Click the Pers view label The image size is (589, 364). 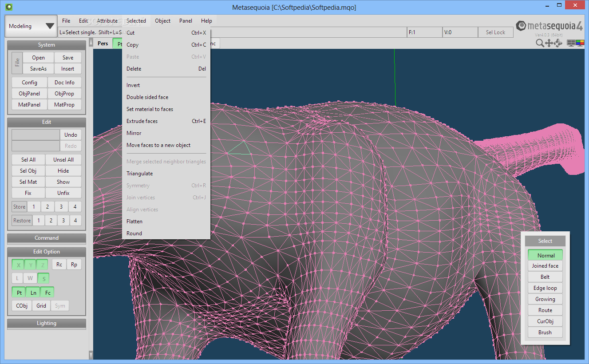103,44
